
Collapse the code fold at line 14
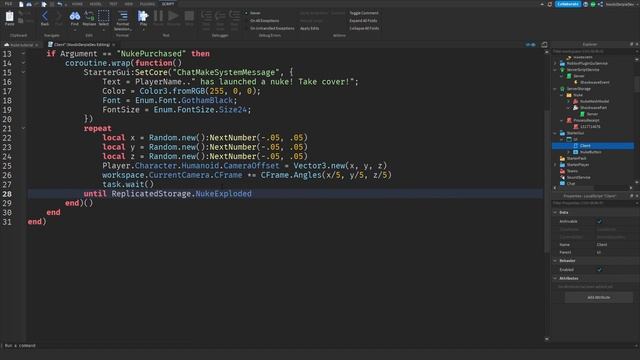click(23, 63)
